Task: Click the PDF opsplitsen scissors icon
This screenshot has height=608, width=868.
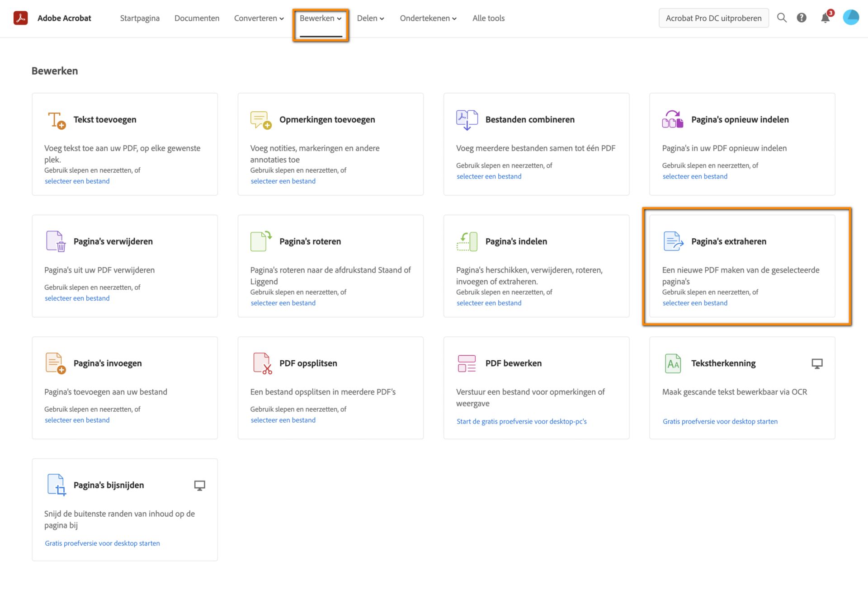Action: (262, 363)
